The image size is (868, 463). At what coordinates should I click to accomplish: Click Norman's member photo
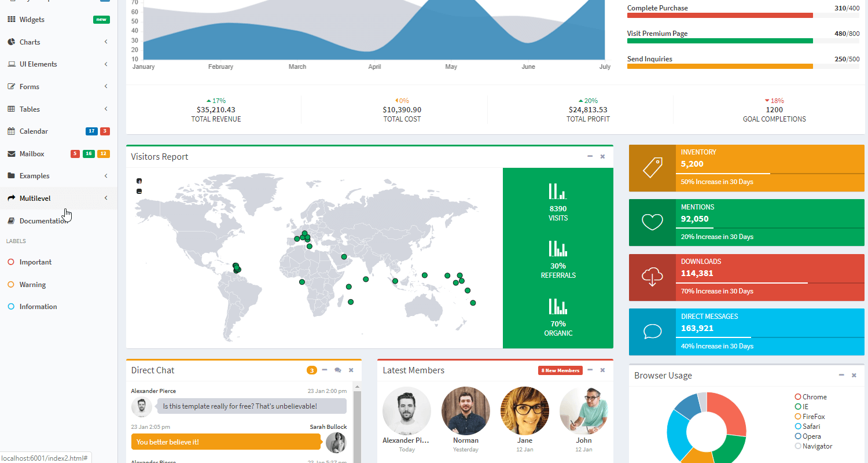(x=466, y=411)
